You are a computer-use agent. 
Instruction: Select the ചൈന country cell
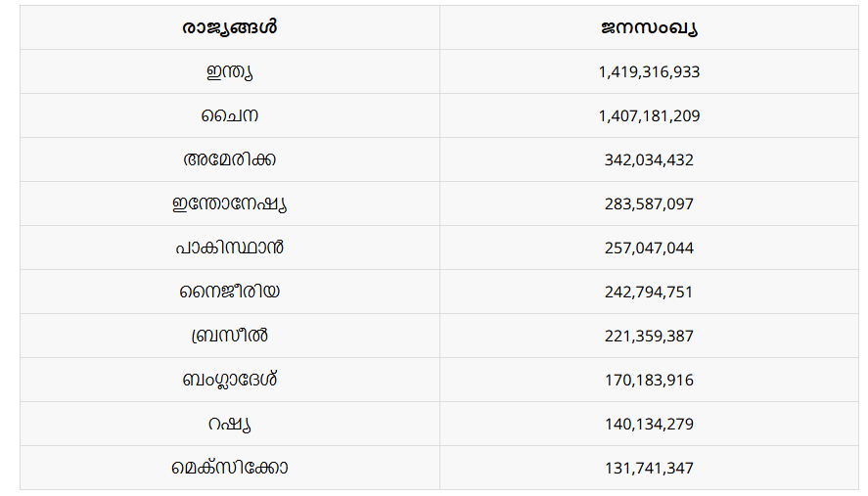point(230,115)
